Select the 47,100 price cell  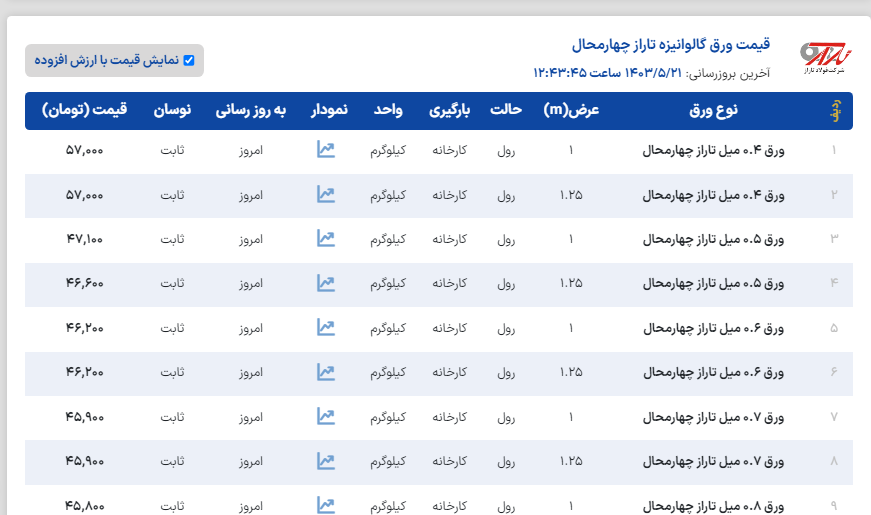[85, 239]
